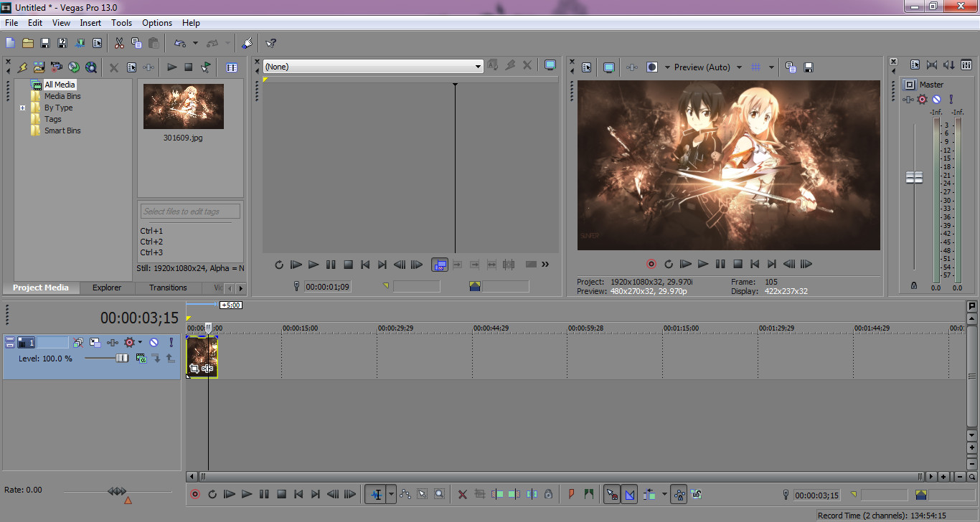Toggle Mute on the Master bus
The height and width of the screenshot is (522, 980).
coord(936,100)
